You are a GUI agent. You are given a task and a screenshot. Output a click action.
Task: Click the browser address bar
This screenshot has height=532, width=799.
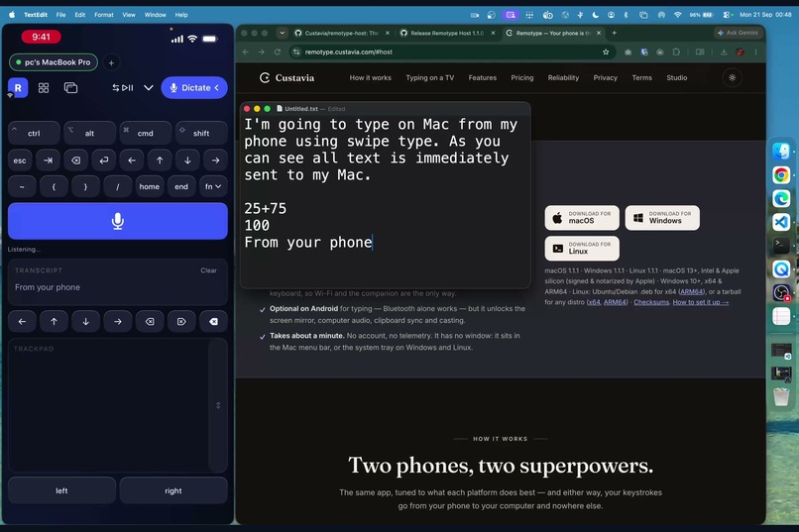451,52
